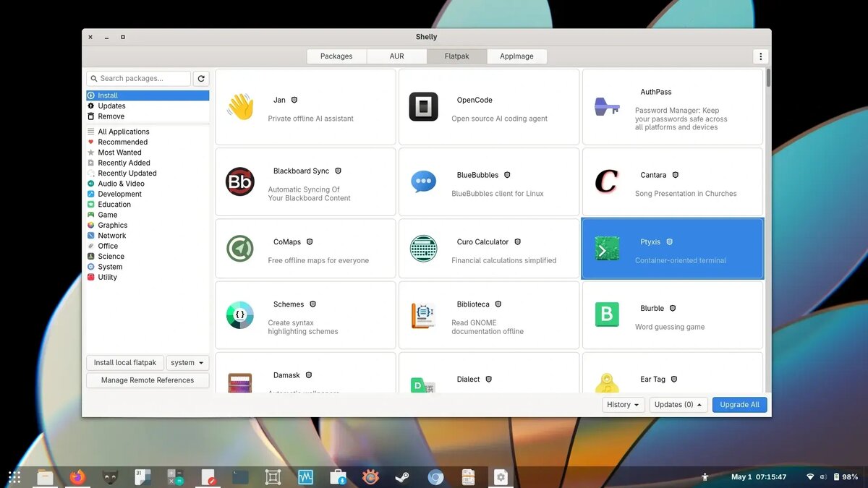
Task: Open the app grid launcher in the taskbar
Action: click(14, 477)
